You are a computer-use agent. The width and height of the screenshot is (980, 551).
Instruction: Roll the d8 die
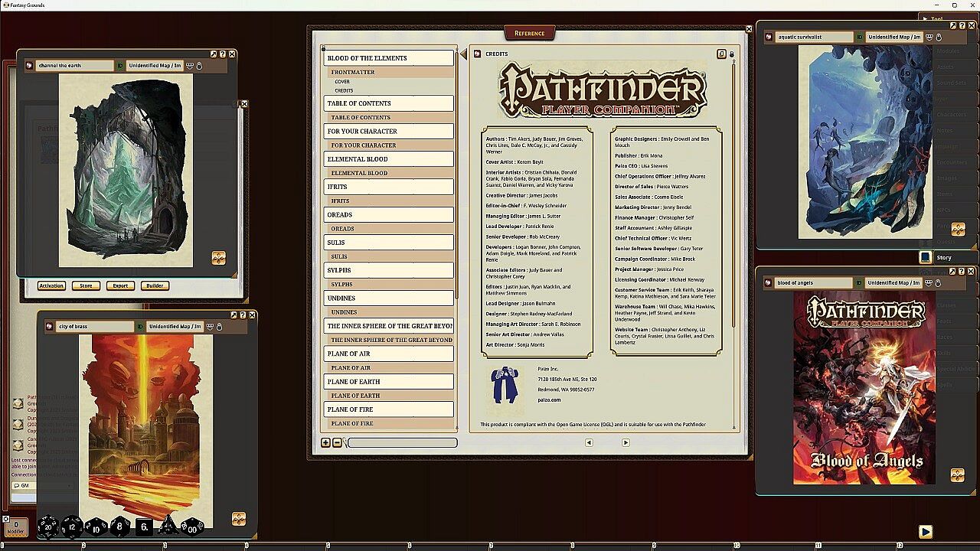coord(120,527)
